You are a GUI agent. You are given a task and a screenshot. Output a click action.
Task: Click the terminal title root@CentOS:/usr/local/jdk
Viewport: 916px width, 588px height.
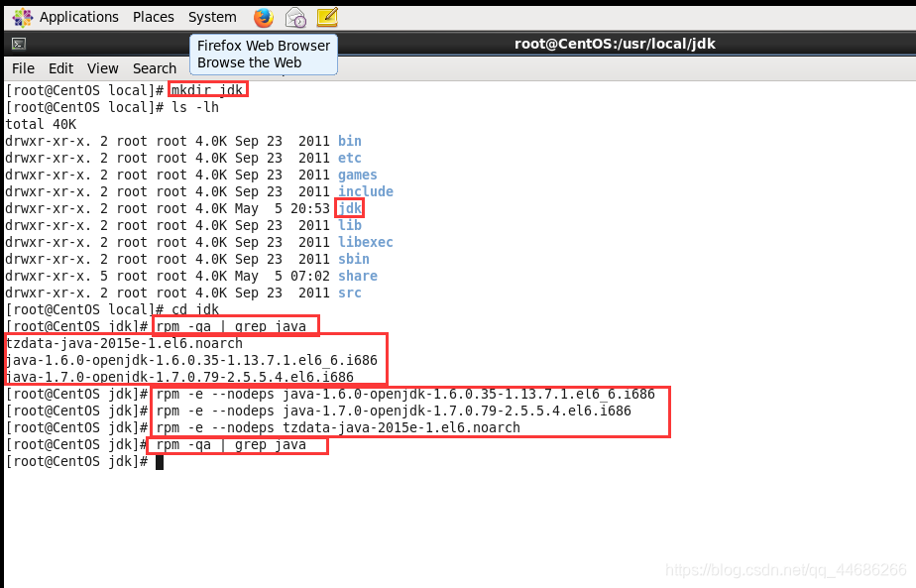coord(615,44)
